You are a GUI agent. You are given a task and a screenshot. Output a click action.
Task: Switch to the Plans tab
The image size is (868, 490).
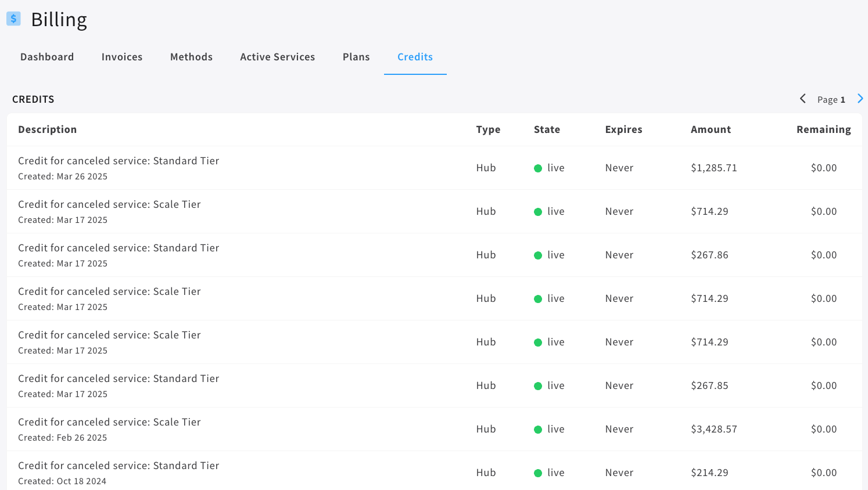356,56
